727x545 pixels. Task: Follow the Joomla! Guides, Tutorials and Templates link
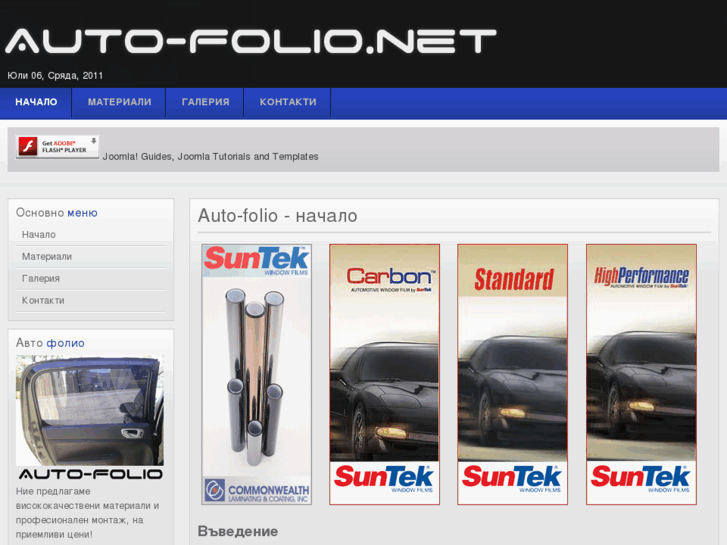pyautogui.click(x=210, y=157)
